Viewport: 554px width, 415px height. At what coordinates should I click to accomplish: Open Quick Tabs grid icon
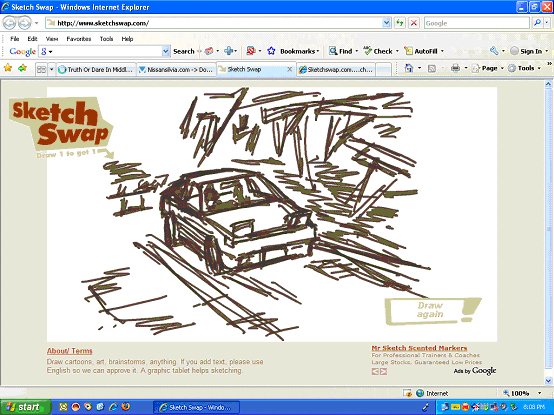coord(42,69)
